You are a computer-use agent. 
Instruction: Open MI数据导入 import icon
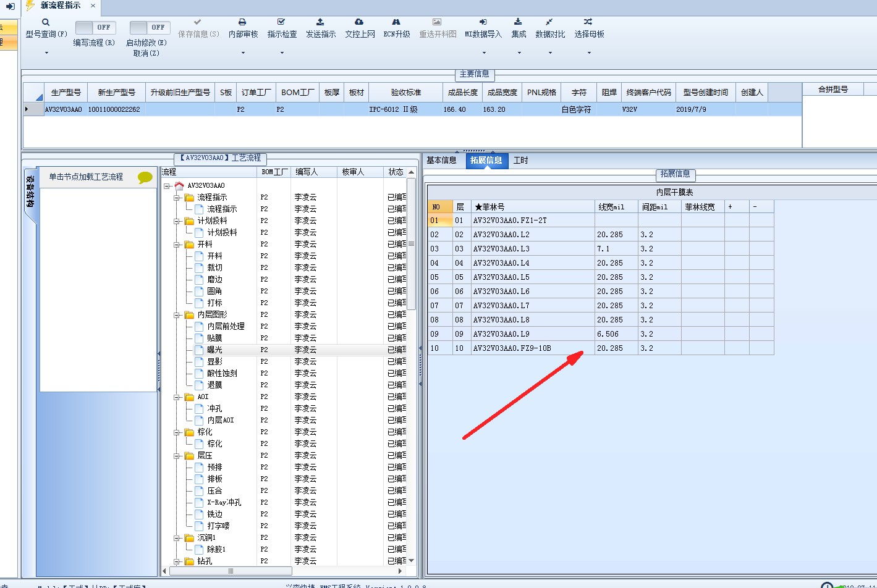point(483,22)
